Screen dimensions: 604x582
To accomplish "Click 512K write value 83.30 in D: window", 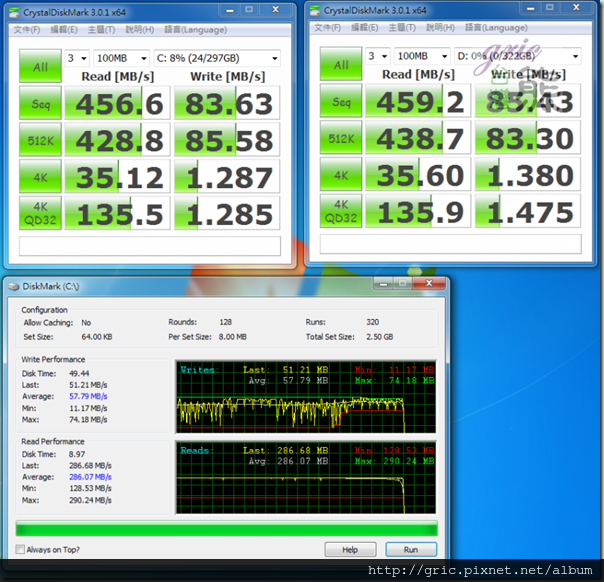I will coord(528,137).
